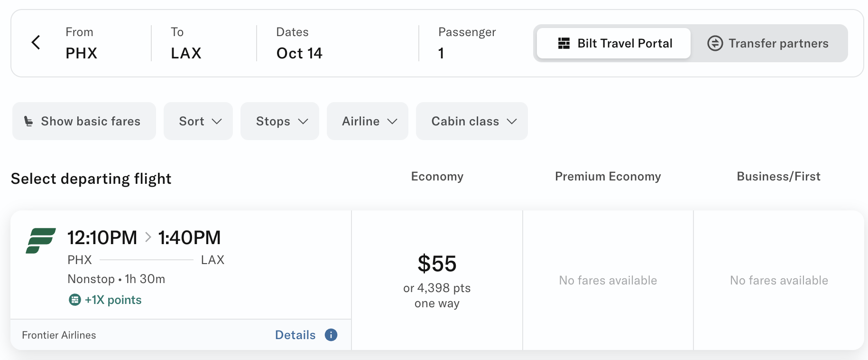Click the grid icon beside Bilt Travel Portal
This screenshot has width=868, height=360.
click(x=564, y=43)
